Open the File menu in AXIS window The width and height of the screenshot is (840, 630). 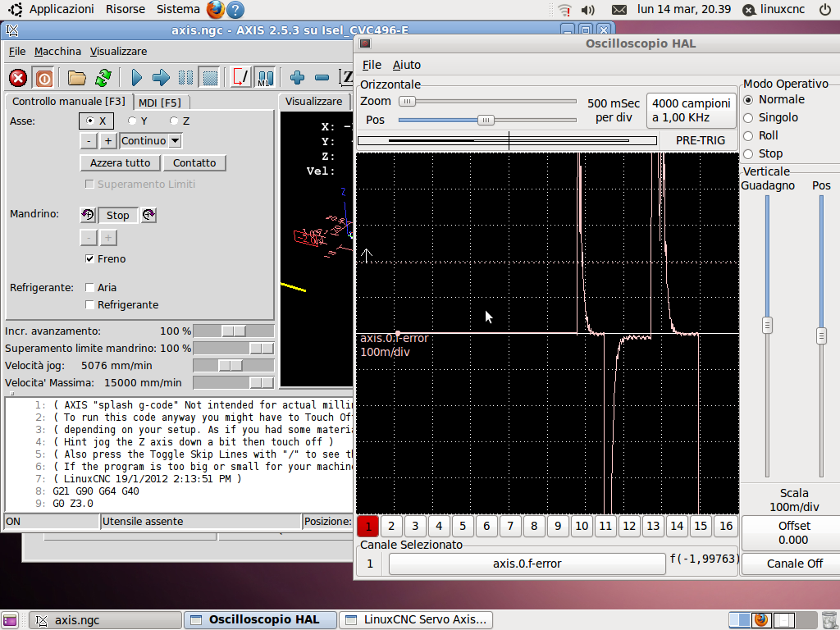pyautogui.click(x=17, y=52)
